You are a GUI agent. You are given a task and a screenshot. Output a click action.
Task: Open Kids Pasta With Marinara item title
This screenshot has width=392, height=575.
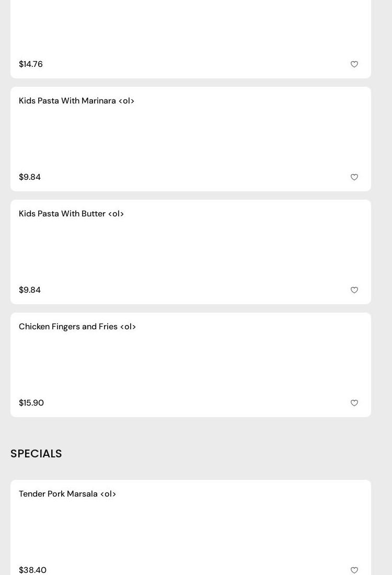point(76,101)
